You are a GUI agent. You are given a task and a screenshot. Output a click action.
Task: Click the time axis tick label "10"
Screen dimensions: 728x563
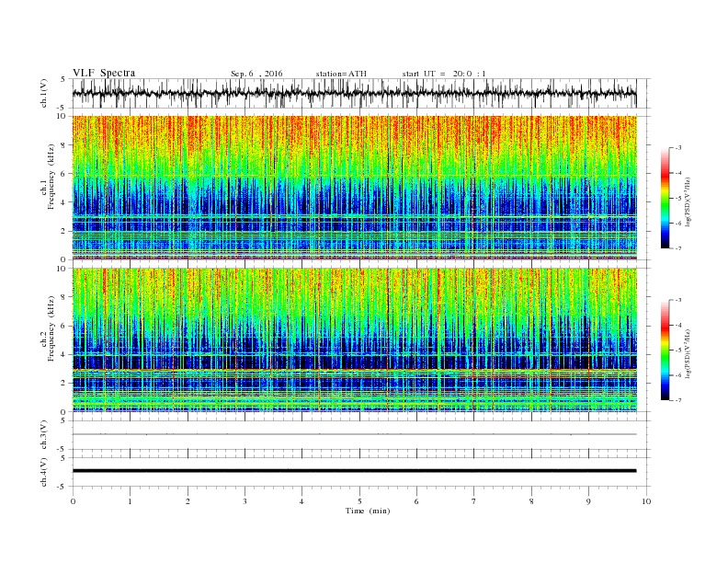[646, 501]
